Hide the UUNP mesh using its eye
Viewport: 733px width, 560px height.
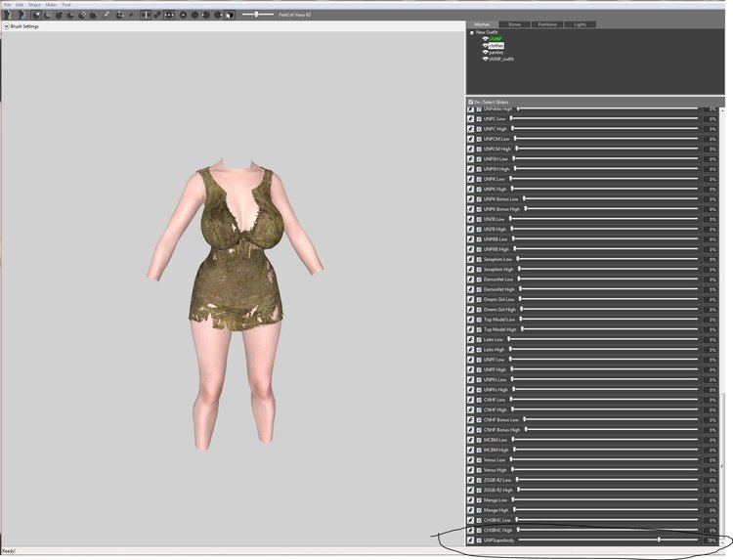[x=485, y=39]
